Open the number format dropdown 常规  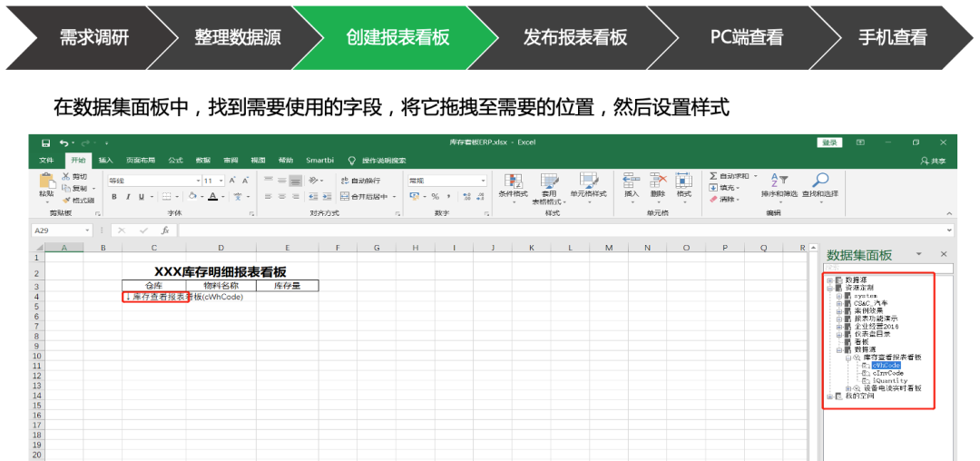point(483,181)
